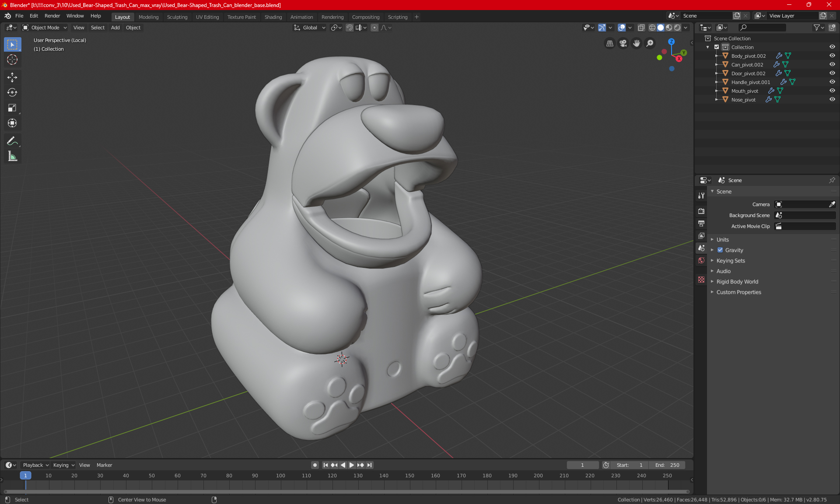Screen dimensions: 840x504
Task: Activate the Transform tool
Action: 12,123
